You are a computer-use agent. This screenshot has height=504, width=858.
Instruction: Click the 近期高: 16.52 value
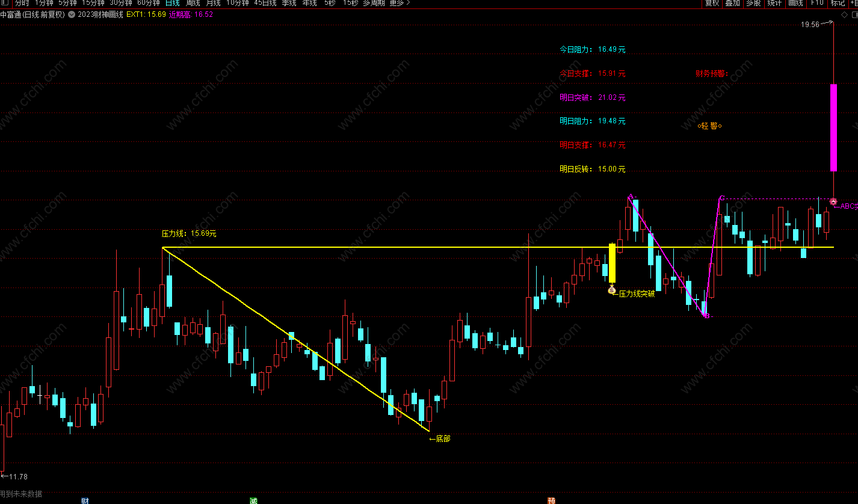tap(191, 14)
